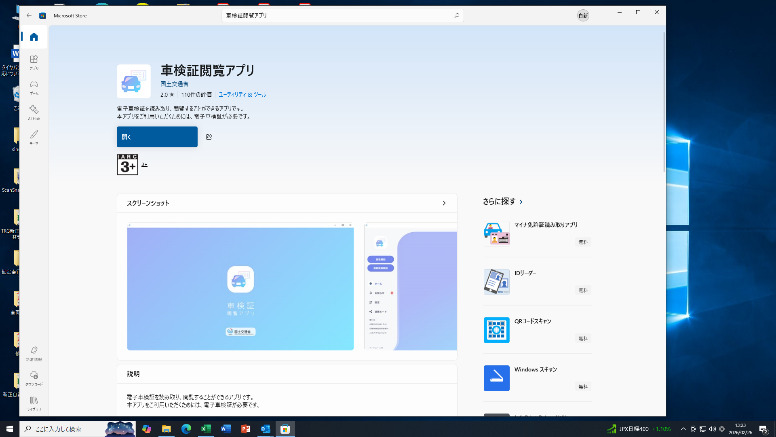The height and width of the screenshot is (437, 776).
Task: Click the search magnifier in the search box
Action: pos(457,16)
